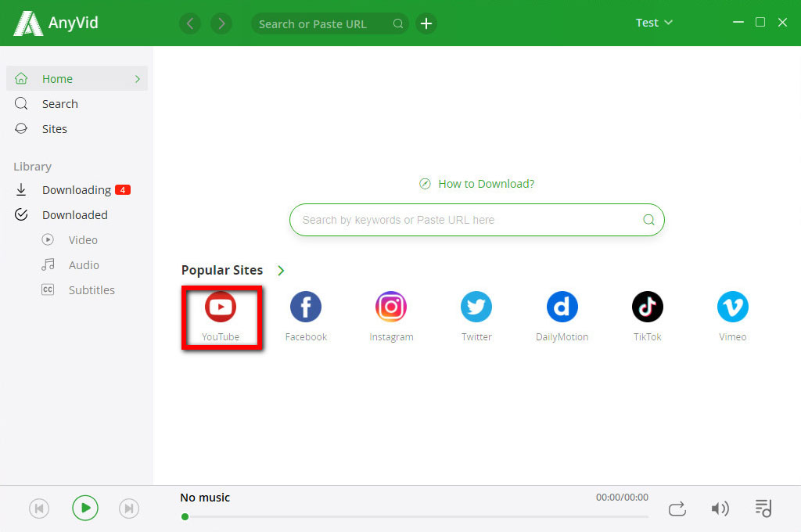The width and height of the screenshot is (801, 532).
Task: Click the magnifier icon in top search bar
Action: (x=398, y=23)
